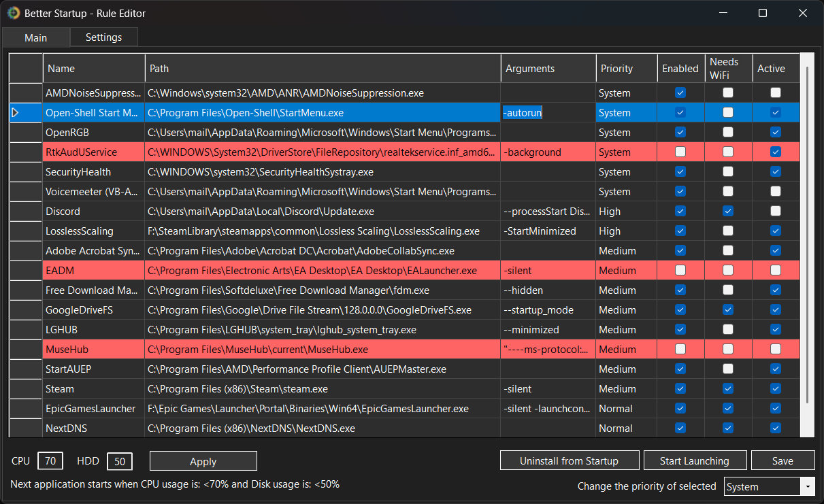This screenshot has width=824, height=504.
Task: Click the High priority cell for Discord
Action: pos(626,212)
